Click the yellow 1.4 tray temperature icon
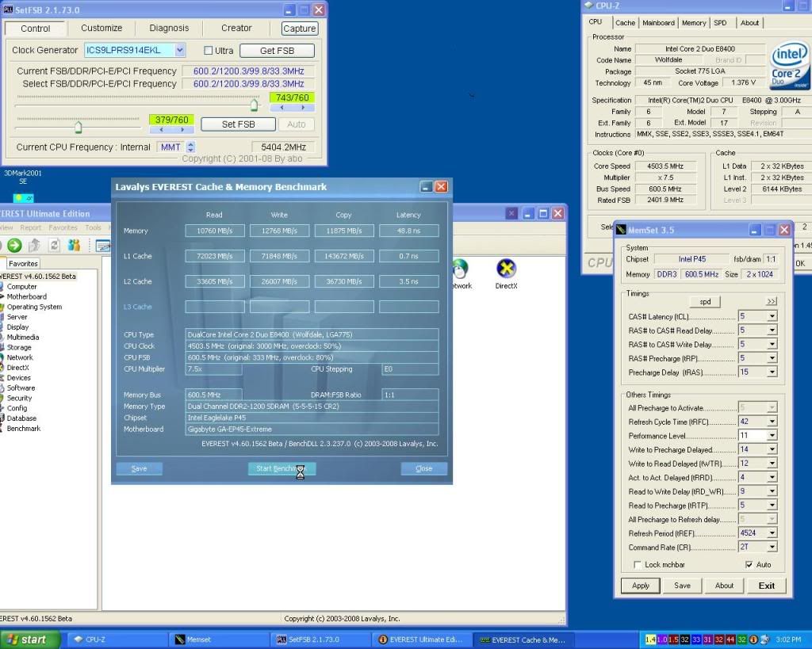Image resolution: width=812 pixels, height=649 pixels. [x=650, y=639]
